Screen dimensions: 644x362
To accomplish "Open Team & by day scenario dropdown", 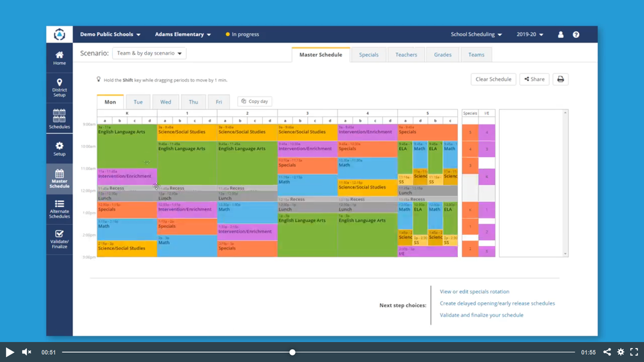I will point(149,53).
